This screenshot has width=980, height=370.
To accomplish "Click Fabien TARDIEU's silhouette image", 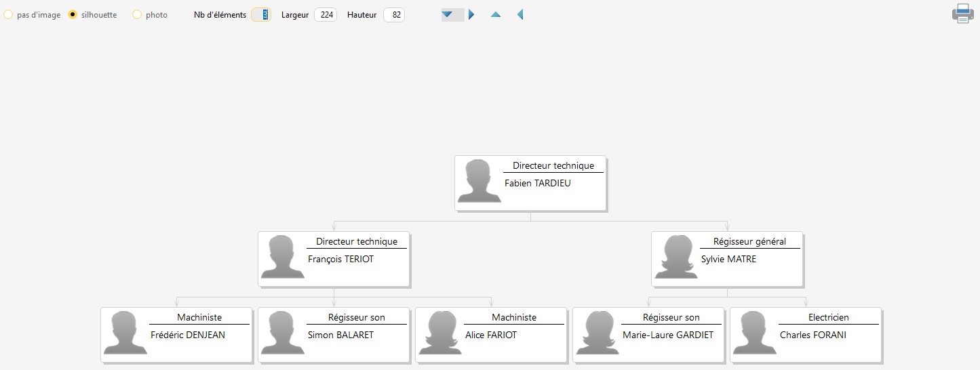I will point(479,182).
